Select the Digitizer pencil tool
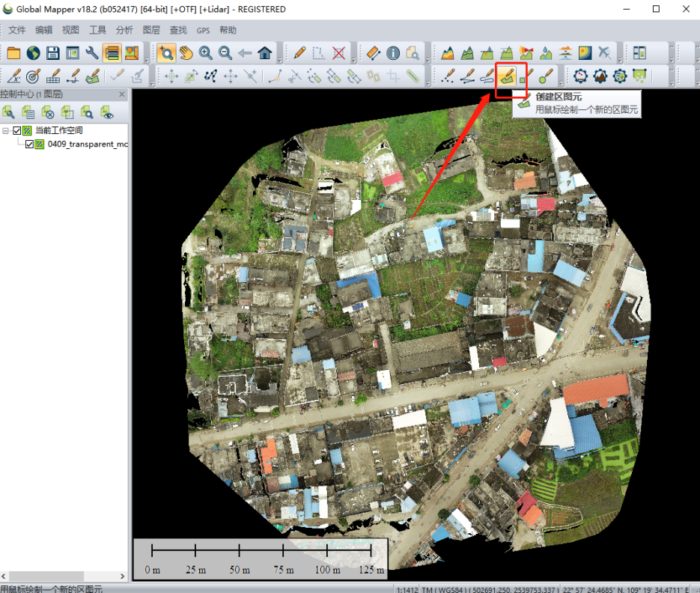This screenshot has height=593, width=700. tap(299, 53)
